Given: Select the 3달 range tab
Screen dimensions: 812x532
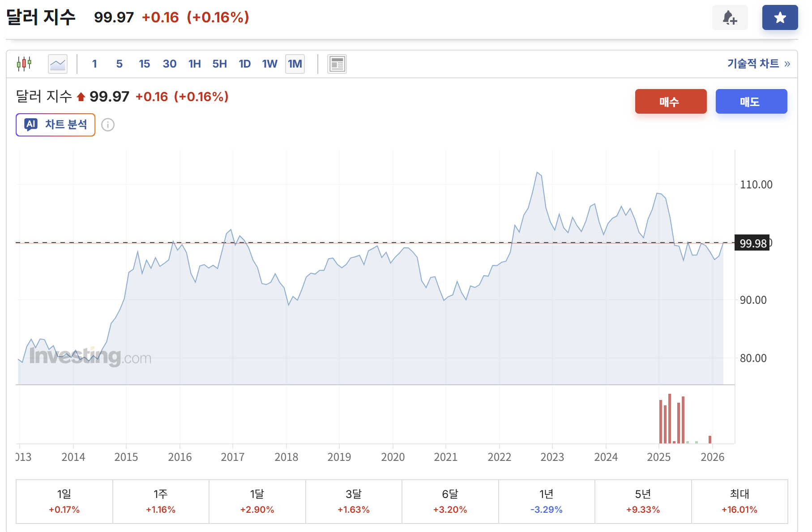Looking at the screenshot, I should tap(354, 501).
